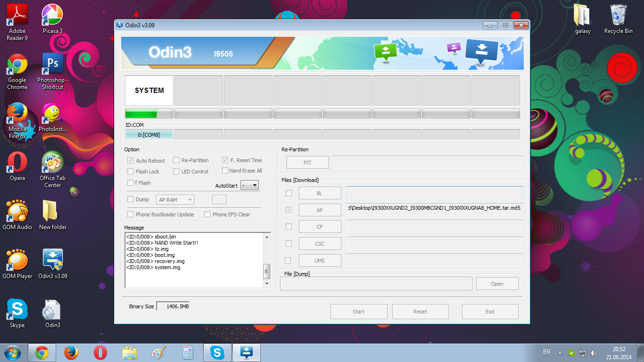
Task: Launch Picasa 3 from the desktop
Action: pos(53,19)
